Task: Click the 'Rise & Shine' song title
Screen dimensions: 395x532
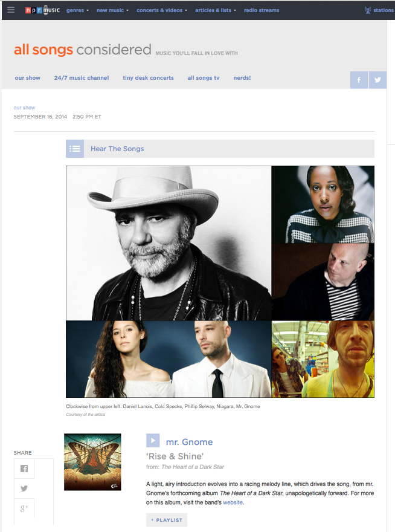Action: (x=175, y=456)
